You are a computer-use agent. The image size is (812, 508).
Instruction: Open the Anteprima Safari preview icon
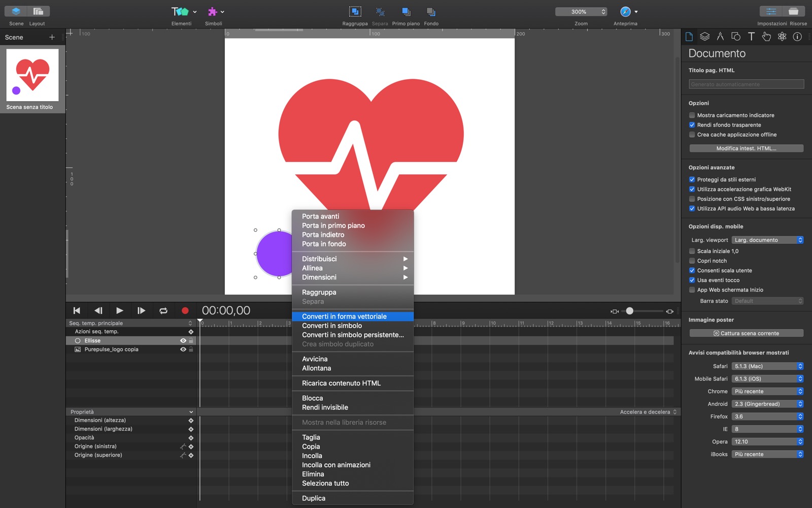(x=625, y=12)
